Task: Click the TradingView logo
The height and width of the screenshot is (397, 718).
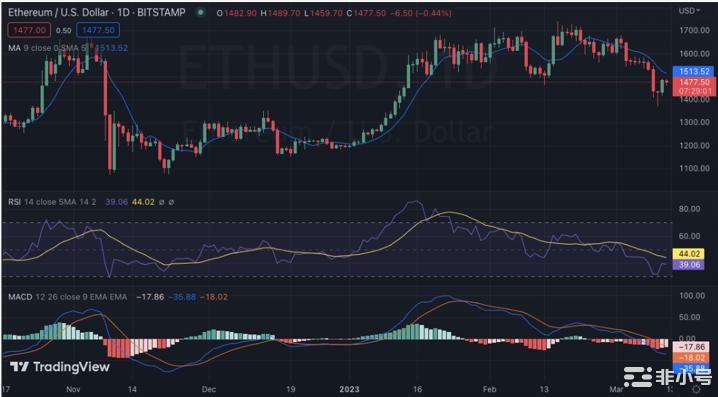Action: click(60, 367)
